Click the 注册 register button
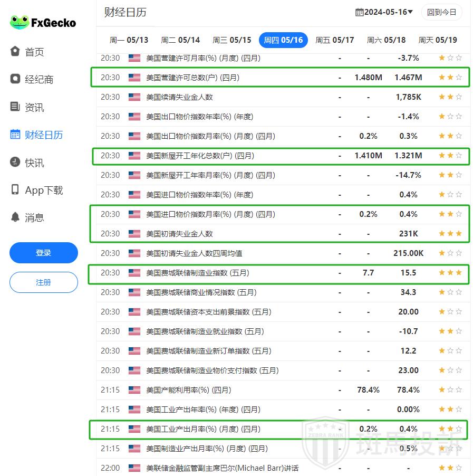Viewport: 473px width, 476px height. [44, 282]
